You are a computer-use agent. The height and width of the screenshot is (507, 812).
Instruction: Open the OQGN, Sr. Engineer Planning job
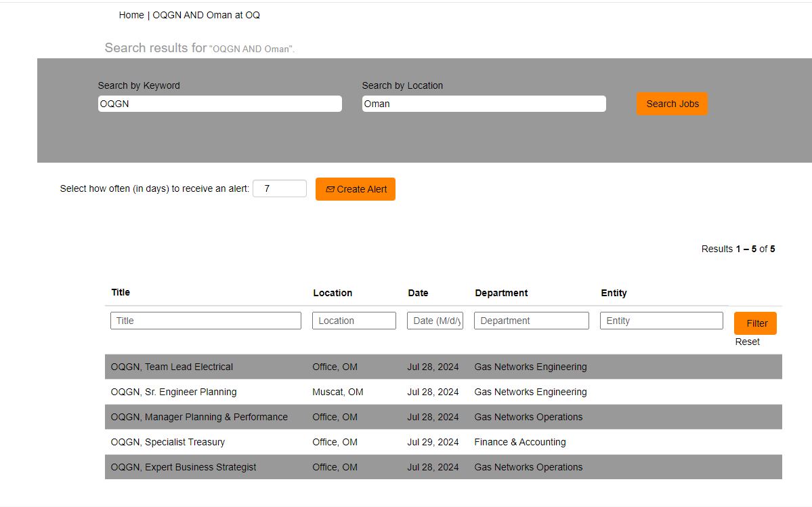(173, 392)
